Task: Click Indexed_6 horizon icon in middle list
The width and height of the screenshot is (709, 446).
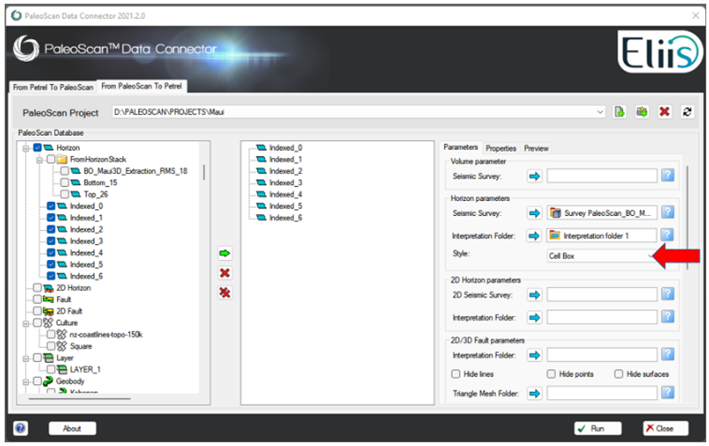Action: tap(261, 218)
